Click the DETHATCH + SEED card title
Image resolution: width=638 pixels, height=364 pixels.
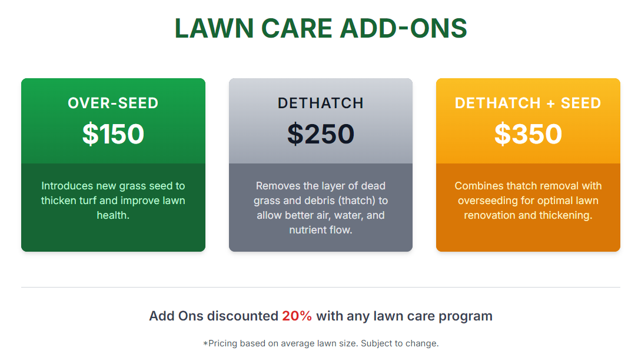[x=528, y=103]
